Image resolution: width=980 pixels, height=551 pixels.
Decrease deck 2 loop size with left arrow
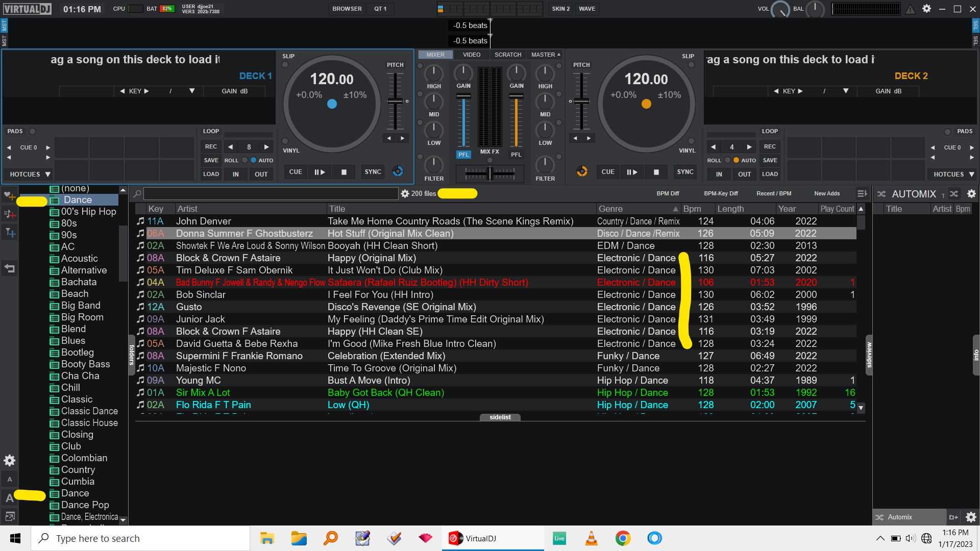pyautogui.click(x=713, y=147)
